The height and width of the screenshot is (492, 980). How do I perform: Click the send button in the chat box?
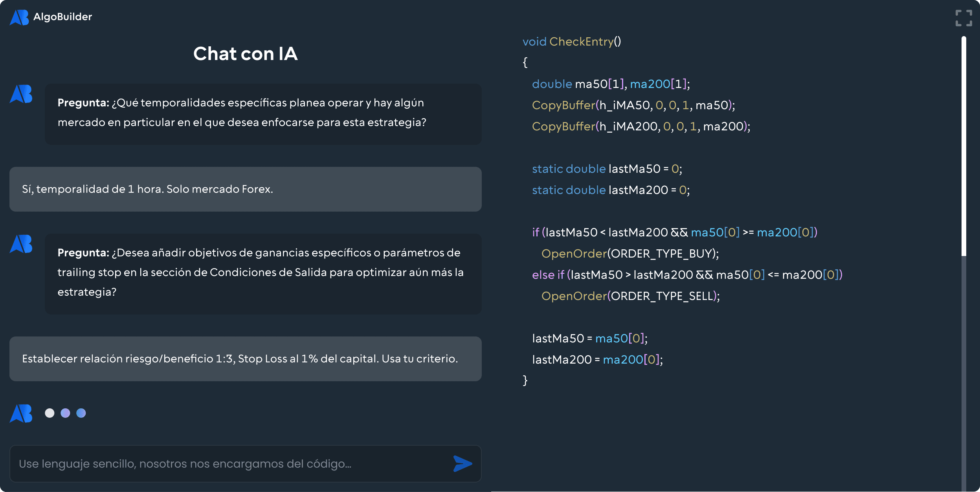coord(463,464)
